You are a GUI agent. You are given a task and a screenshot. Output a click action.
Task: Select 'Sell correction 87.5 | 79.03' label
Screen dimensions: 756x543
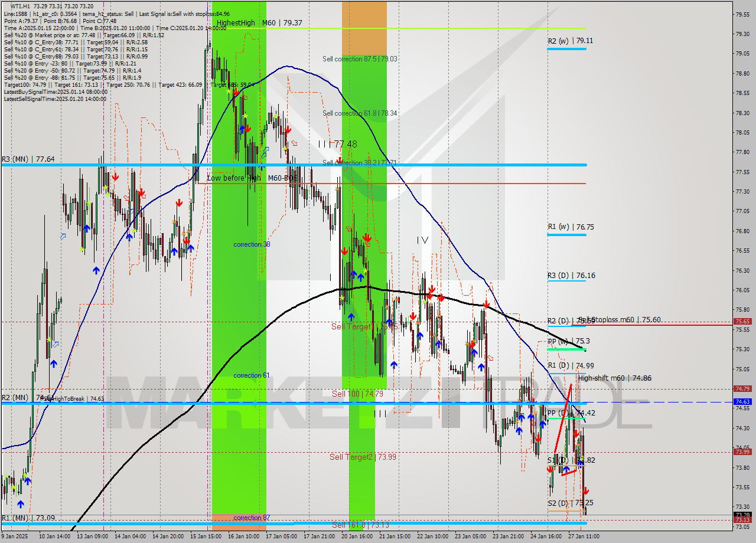(360, 59)
